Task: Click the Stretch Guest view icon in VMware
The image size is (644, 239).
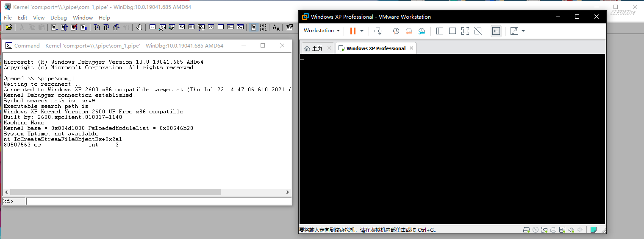Action: 514,31
